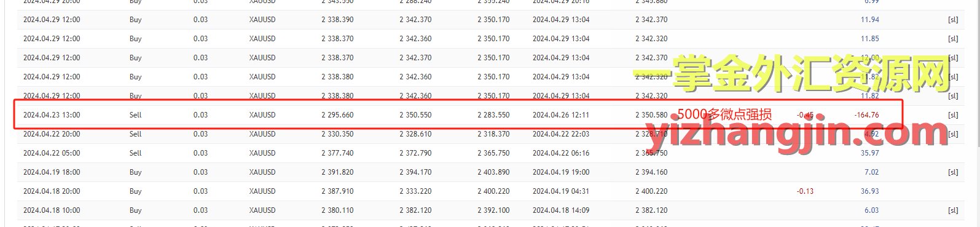The height and width of the screenshot is (227, 980).
Task: Click the close price 2 400.220 of the 04.19 04:31 trade
Action: [651, 191]
